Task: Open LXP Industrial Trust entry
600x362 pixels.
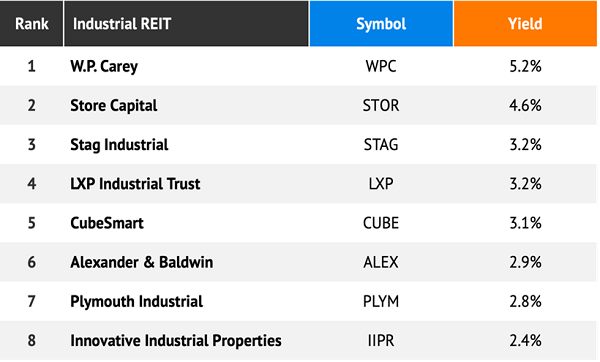Action: (135, 184)
